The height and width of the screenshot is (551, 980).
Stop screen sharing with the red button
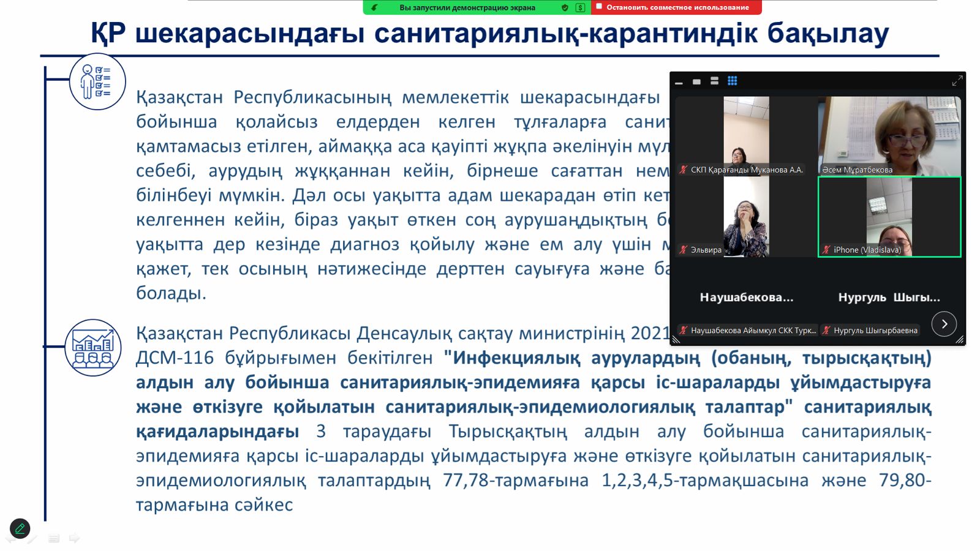click(x=677, y=7)
